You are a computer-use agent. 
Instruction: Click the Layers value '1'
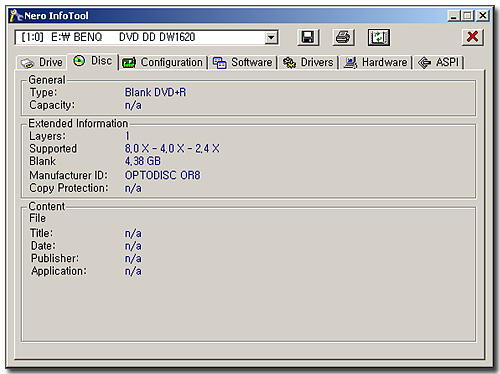click(x=127, y=136)
